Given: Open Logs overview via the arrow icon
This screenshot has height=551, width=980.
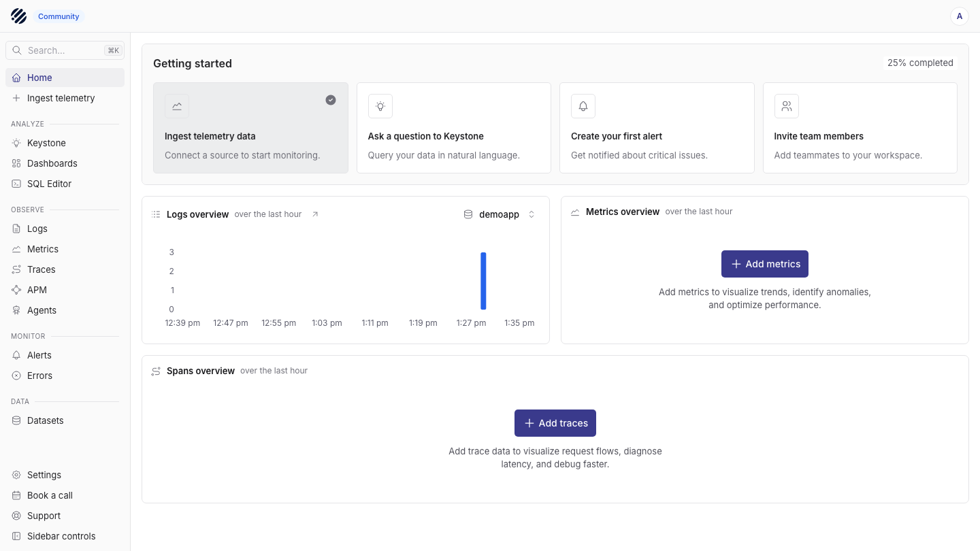Looking at the screenshot, I should 315,214.
